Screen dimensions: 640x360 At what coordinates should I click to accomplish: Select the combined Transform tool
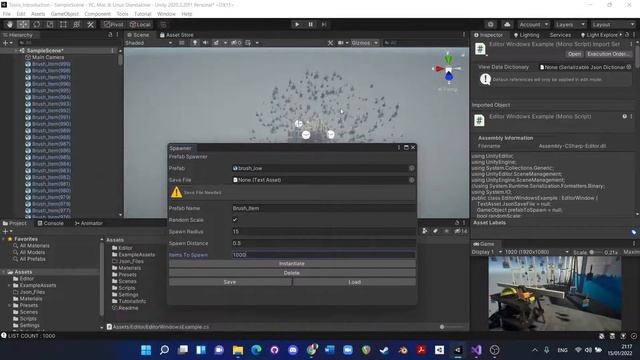click(x=77, y=24)
